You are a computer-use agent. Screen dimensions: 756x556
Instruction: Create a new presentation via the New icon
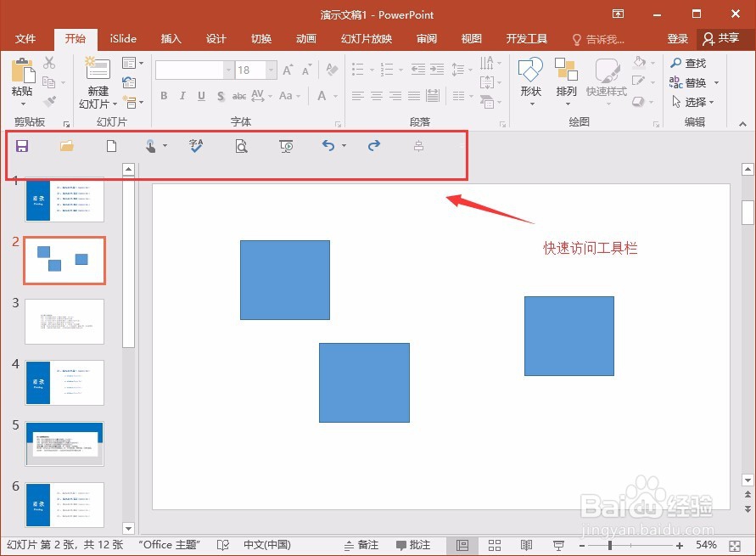[110, 145]
